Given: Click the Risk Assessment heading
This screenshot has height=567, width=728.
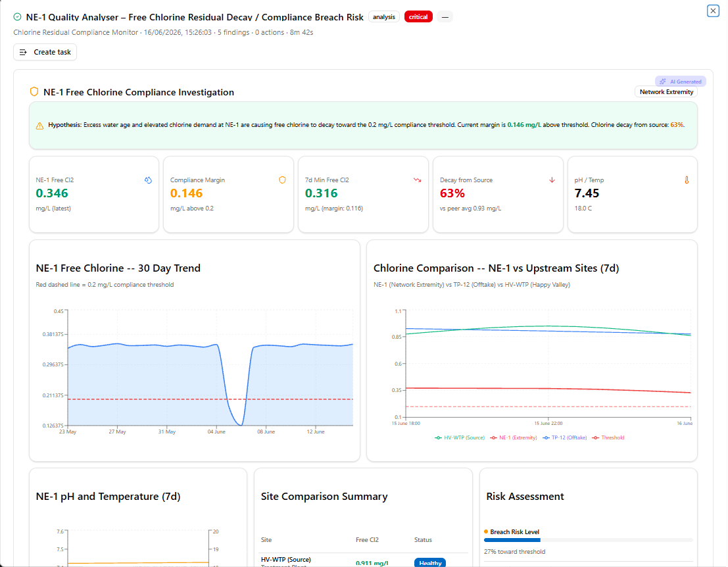Looking at the screenshot, I should [525, 497].
